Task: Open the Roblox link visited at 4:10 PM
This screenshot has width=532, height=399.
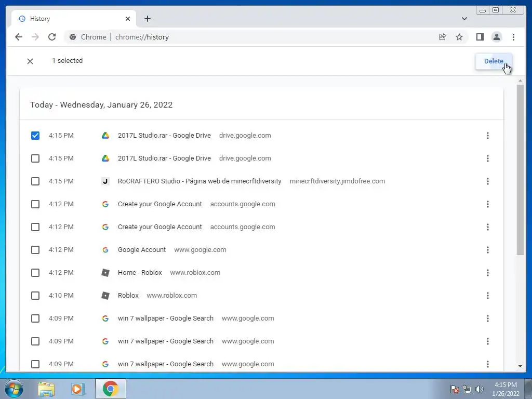Action: 128,296
